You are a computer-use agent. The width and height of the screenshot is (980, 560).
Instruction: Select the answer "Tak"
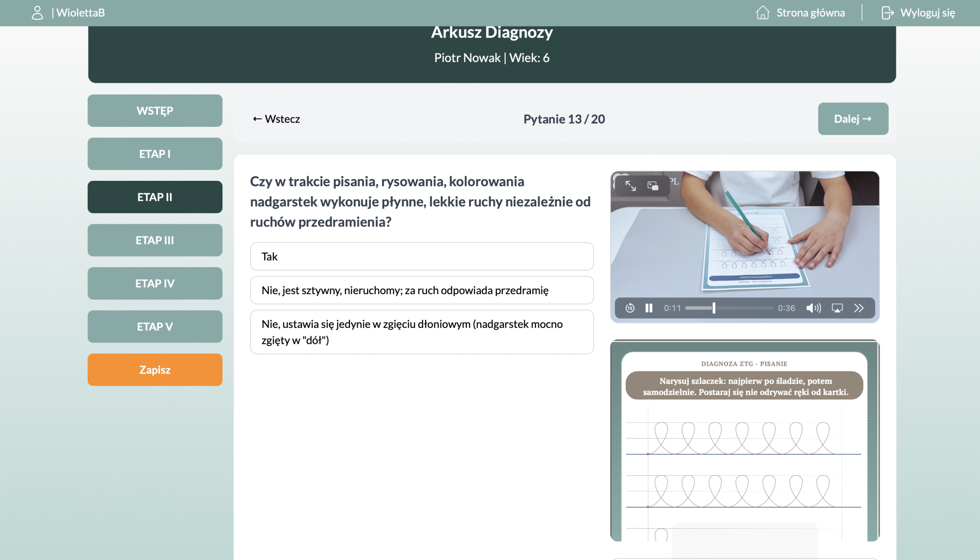coord(421,257)
